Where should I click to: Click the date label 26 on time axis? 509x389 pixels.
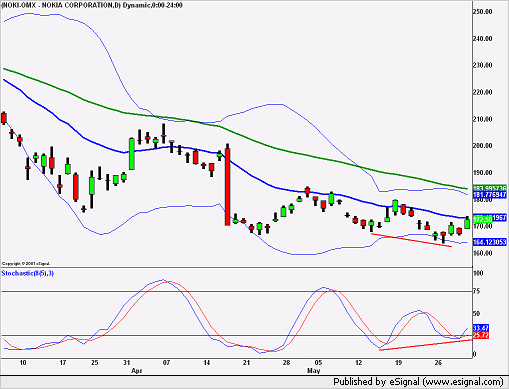click(438, 363)
